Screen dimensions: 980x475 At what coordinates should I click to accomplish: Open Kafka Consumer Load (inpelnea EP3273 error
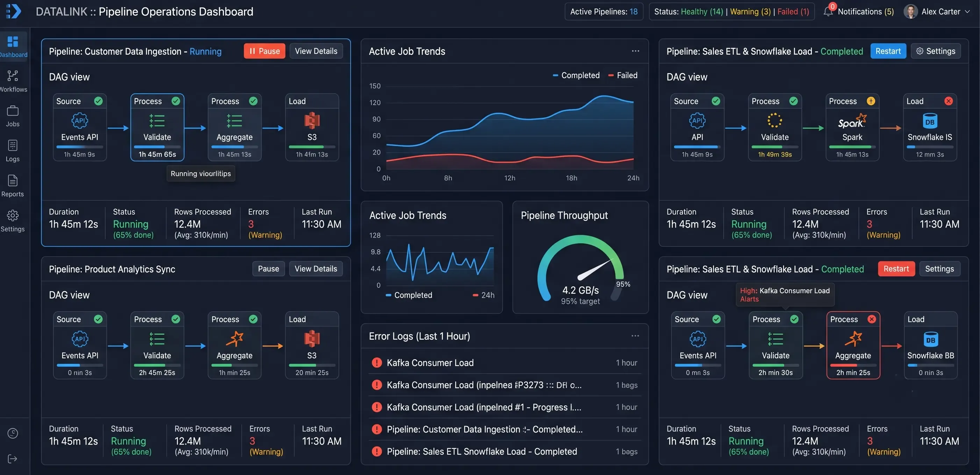coord(505,385)
